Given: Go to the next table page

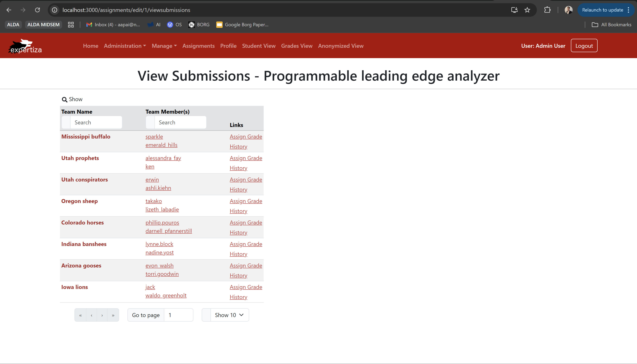Looking at the screenshot, I should (x=102, y=315).
